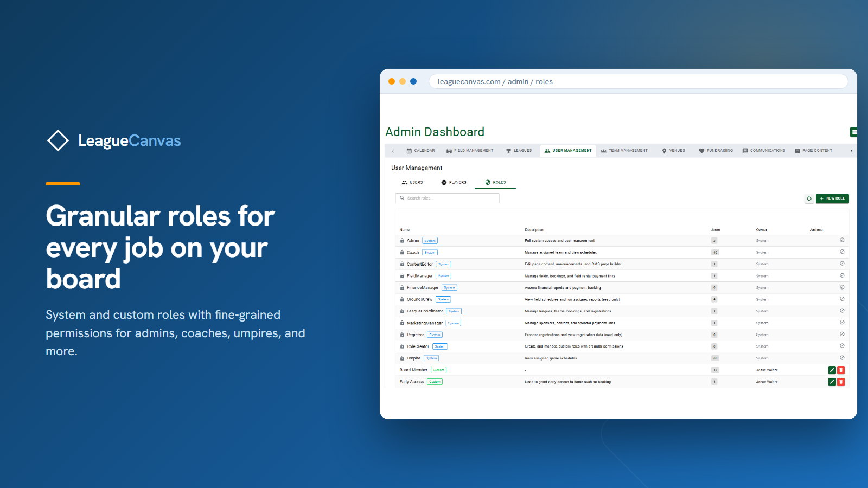The height and width of the screenshot is (488, 868).
Task: Click the disabled action icon in GroundsCrew row
Action: point(842,299)
